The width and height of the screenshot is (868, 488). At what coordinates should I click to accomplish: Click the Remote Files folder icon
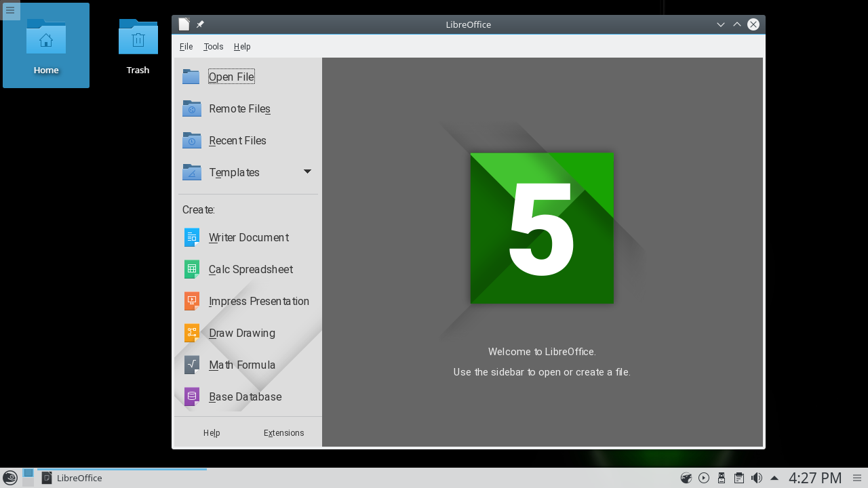(191, 108)
